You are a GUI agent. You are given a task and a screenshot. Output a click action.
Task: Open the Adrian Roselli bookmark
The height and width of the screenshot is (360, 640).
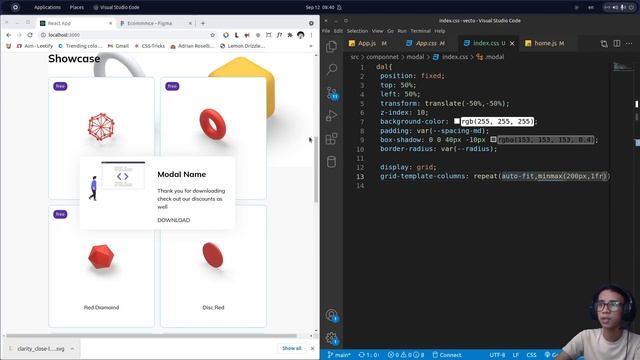[192, 46]
